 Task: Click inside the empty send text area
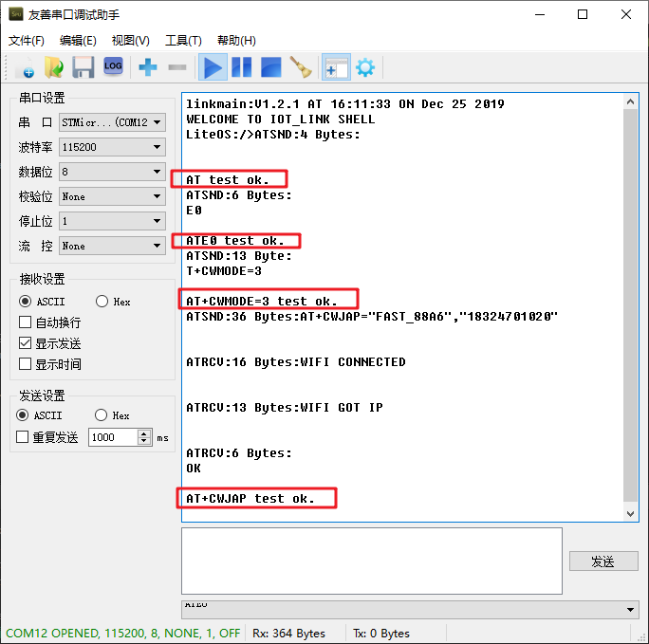(x=372, y=561)
